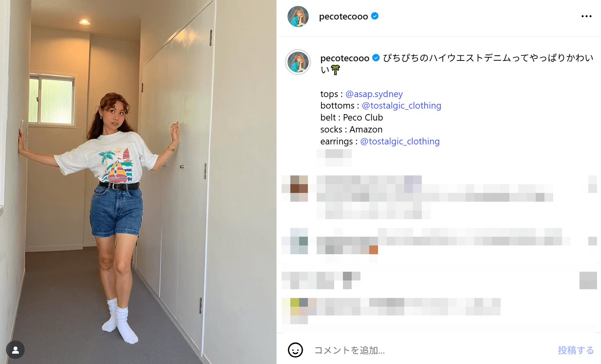
Task: Click the tagged people icon on photo
Action: 15,350
